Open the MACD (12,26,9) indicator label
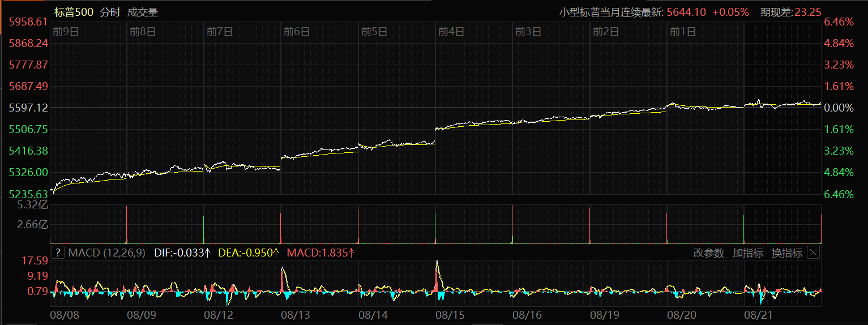The width and height of the screenshot is (868, 325). click(x=107, y=253)
